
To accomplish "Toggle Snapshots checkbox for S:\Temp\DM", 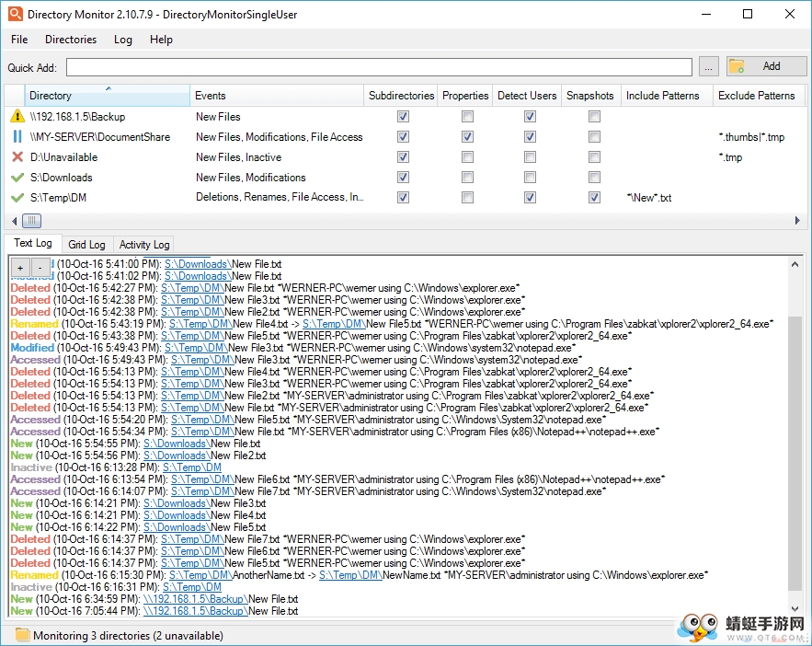I will (x=594, y=197).
